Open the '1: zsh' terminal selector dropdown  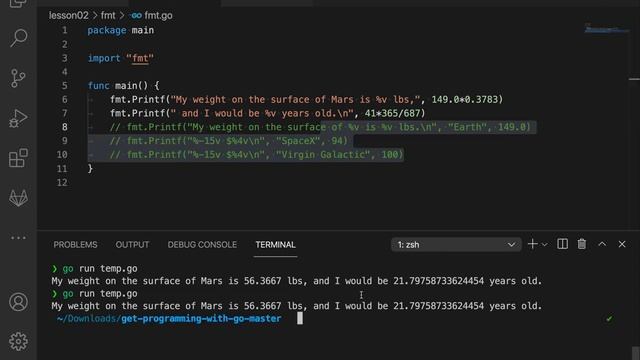pos(456,244)
